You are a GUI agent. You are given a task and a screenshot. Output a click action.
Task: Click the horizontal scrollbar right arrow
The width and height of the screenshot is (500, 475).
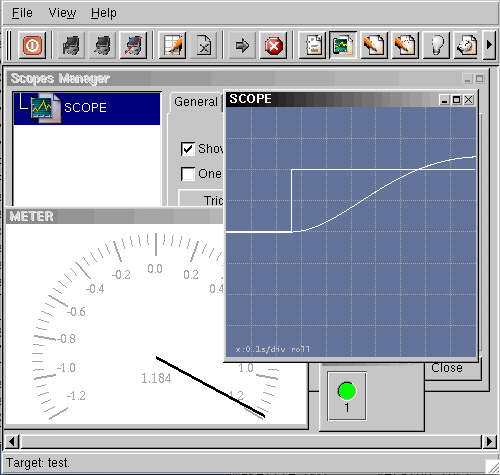(489, 441)
